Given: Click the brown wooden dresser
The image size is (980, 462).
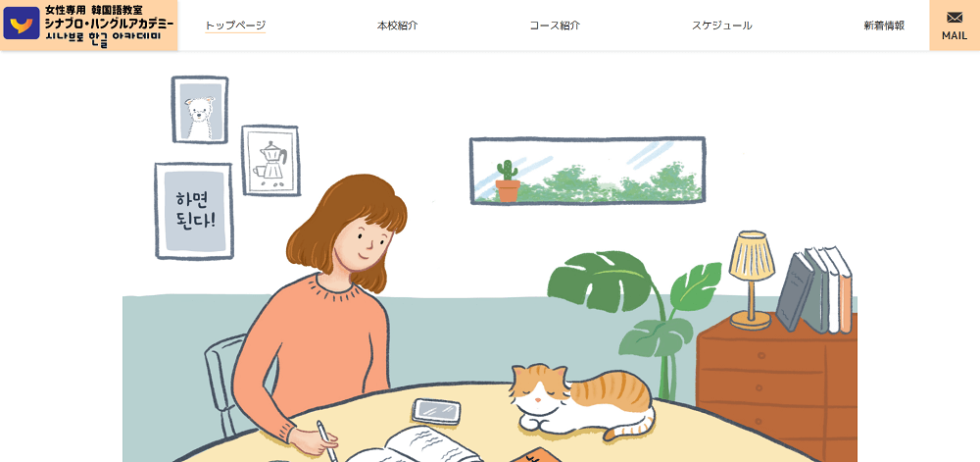Looking at the screenshot, I should [777, 385].
